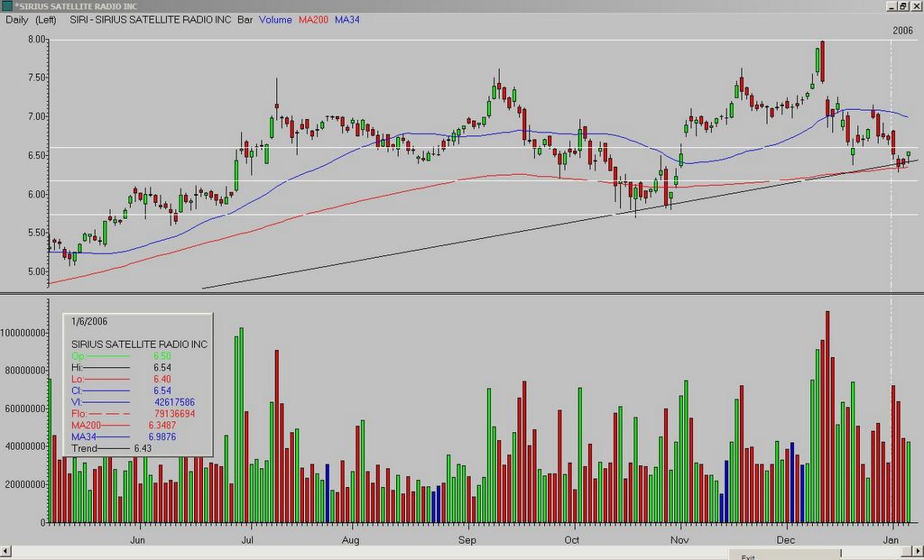This screenshot has height=560, width=924.
Task: Click the 1/6/2006 date in data box
Action: click(89, 322)
